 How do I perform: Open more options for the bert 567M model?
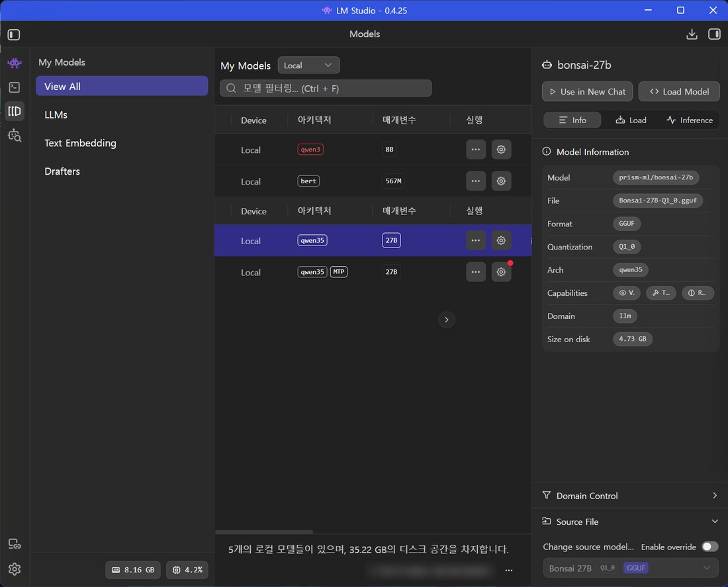475,181
